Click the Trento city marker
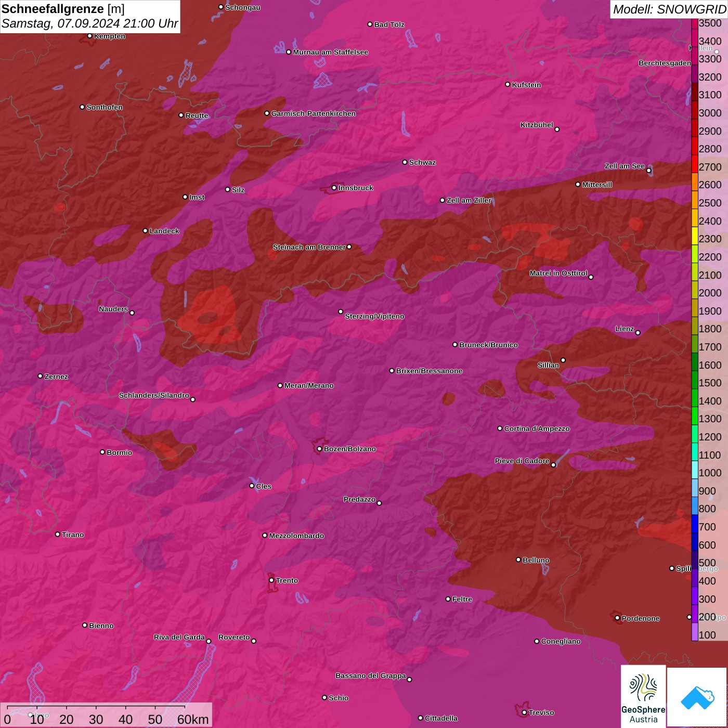 click(x=271, y=580)
